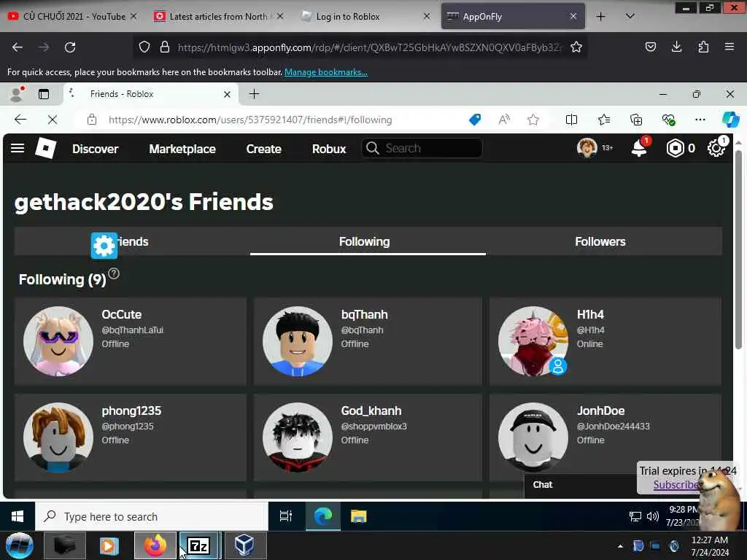Add page to Edge favorites star
This screenshot has width=747, height=560.
coord(533,120)
